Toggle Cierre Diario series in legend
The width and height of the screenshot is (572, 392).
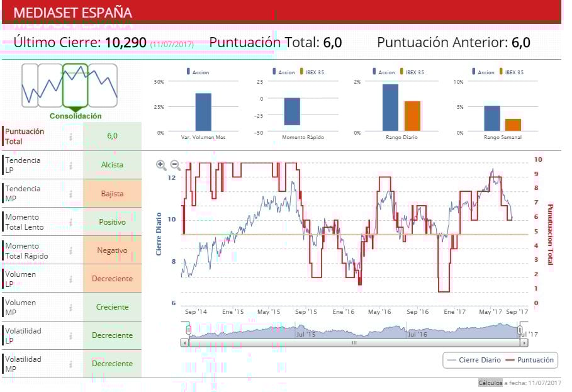point(474,360)
